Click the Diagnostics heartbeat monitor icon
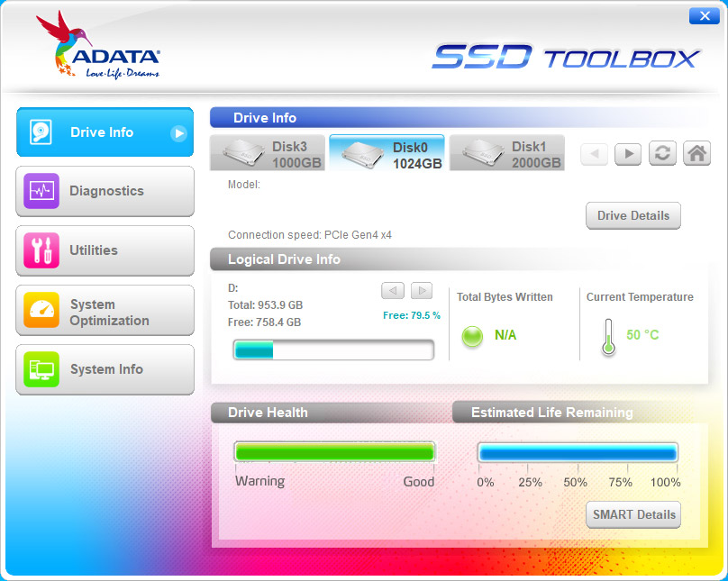This screenshot has width=728, height=581. (x=41, y=191)
